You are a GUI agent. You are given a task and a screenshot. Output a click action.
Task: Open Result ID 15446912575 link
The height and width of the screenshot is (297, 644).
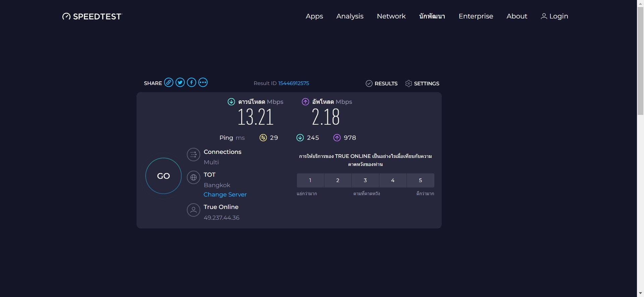coord(293,83)
